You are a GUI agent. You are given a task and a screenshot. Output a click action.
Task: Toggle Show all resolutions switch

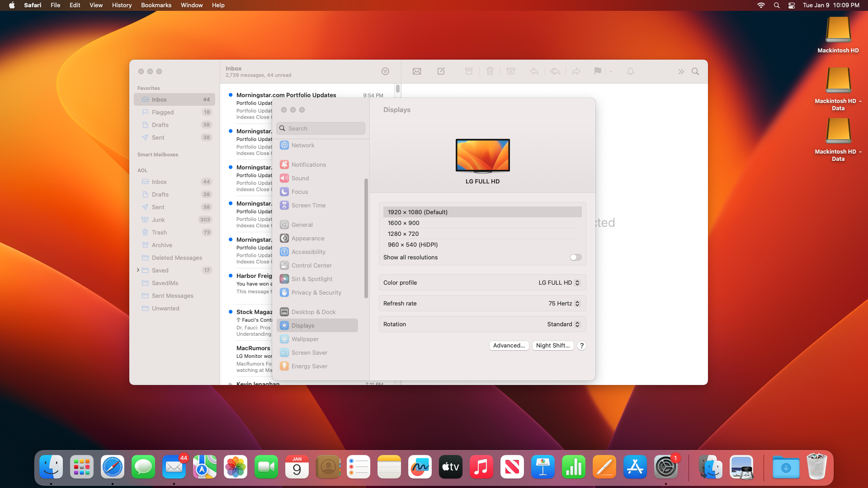tap(576, 258)
